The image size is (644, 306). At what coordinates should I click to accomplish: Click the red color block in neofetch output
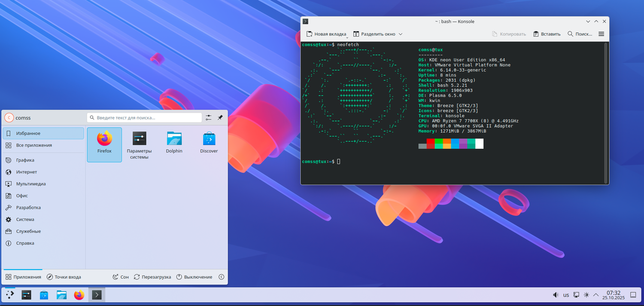coord(431,141)
